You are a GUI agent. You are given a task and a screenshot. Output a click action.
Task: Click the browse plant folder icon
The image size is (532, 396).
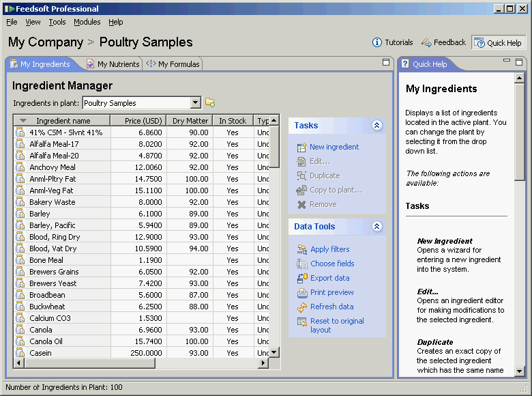[210, 102]
